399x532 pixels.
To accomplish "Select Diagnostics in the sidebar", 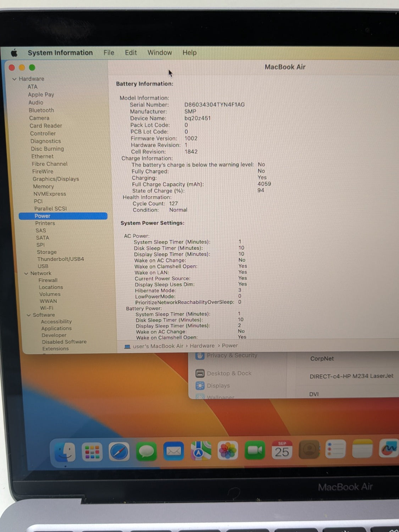I will (46, 141).
